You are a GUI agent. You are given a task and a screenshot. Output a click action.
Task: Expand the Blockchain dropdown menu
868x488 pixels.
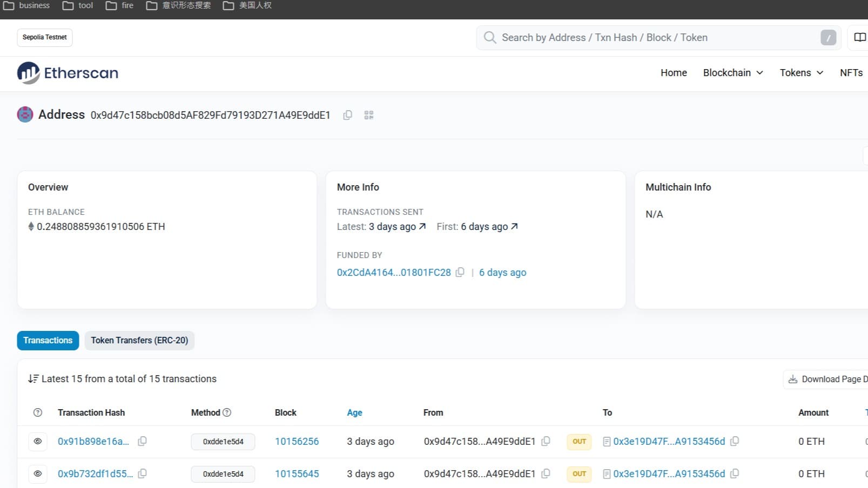click(732, 73)
